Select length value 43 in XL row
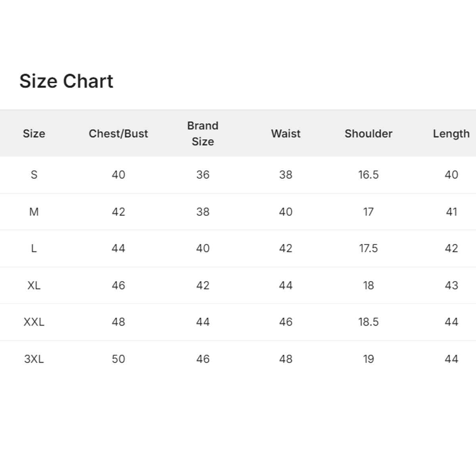The width and height of the screenshot is (476, 476). (x=451, y=285)
